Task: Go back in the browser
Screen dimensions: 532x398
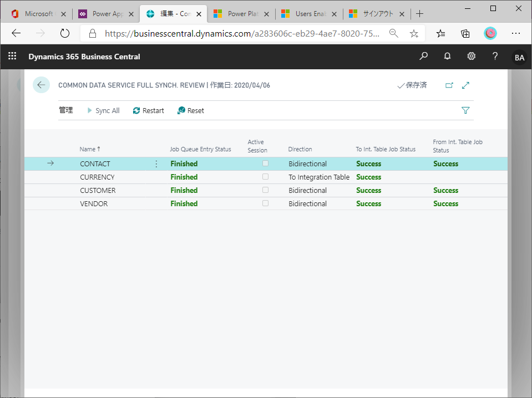Action: click(16, 33)
